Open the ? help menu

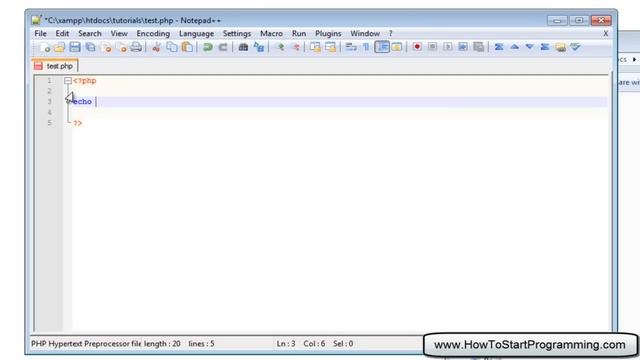tap(391, 33)
